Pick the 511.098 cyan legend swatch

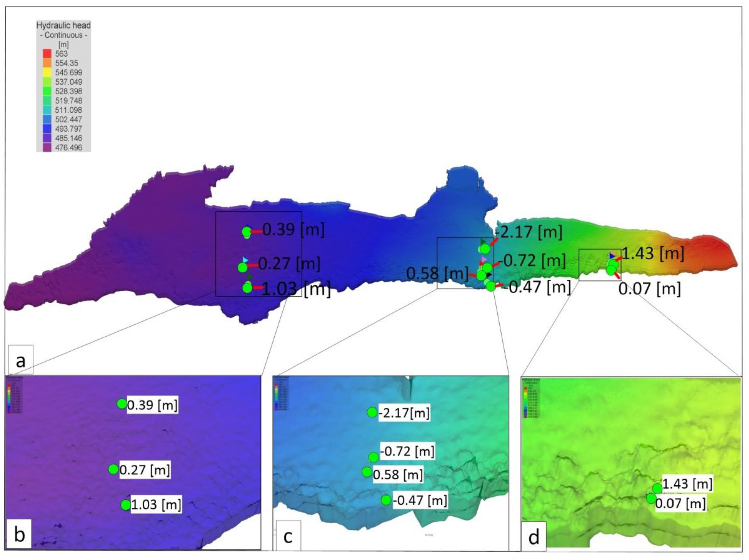pyautogui.click(x=47, y=110)
